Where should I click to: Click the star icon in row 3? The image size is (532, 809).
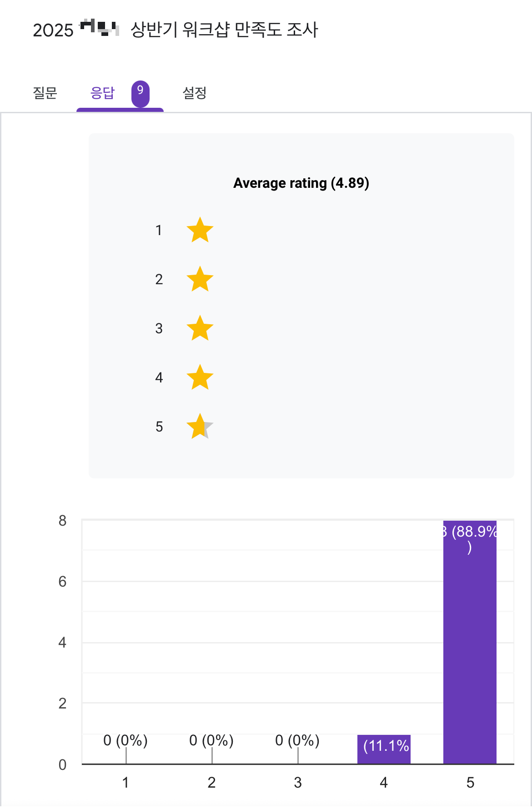click(200, 328)
